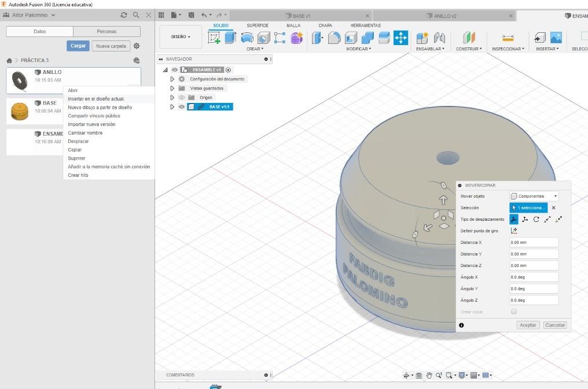Click the Insert Derive icon
The height and width of the screenshot is (389, 588).
point(539,38)
